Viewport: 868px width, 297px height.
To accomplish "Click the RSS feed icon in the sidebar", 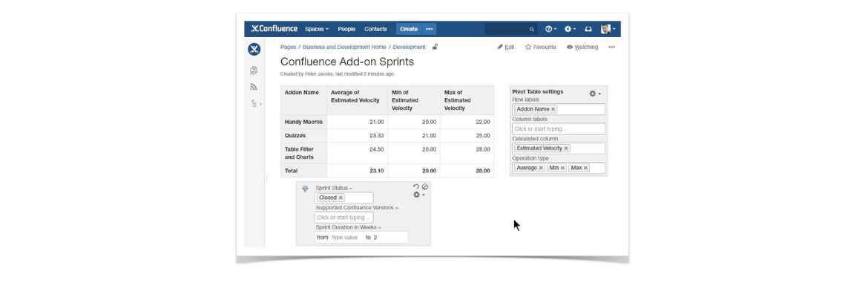I will (x=254, y=87).
